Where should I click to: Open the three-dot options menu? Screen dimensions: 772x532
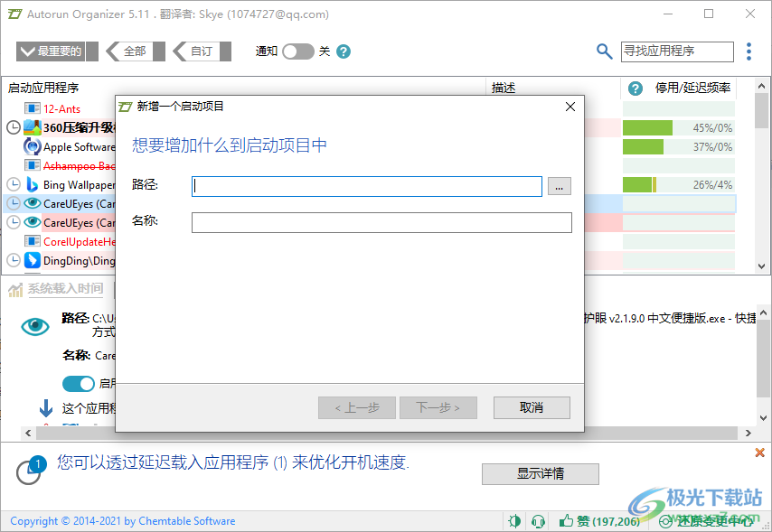tap(748, 51)
